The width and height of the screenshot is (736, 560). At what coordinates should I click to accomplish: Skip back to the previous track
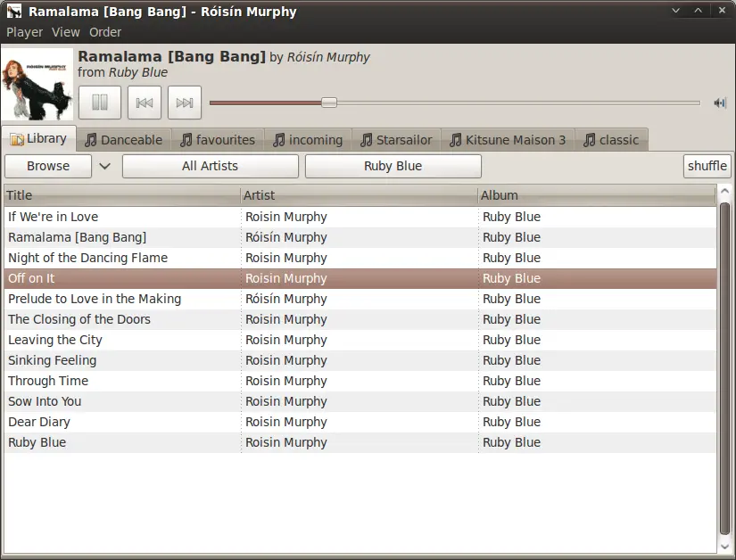click(144, 103)
